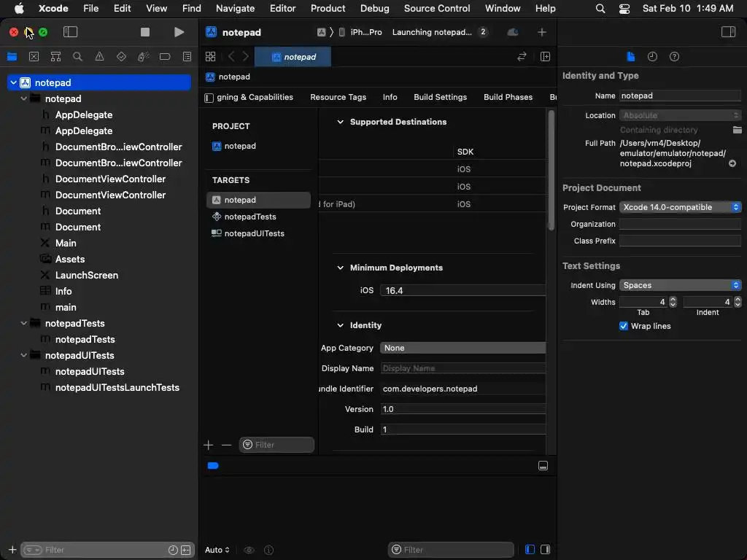Click the Indent width stepper

[x=738, y=302]
